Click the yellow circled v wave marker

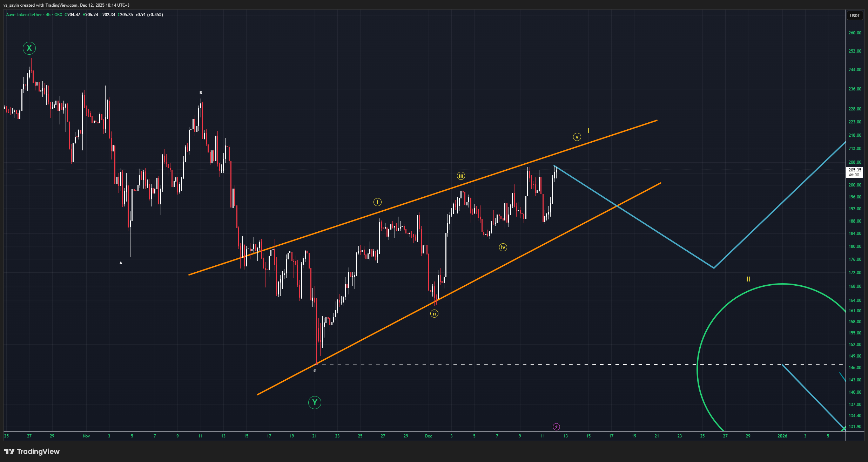point(577,137)
